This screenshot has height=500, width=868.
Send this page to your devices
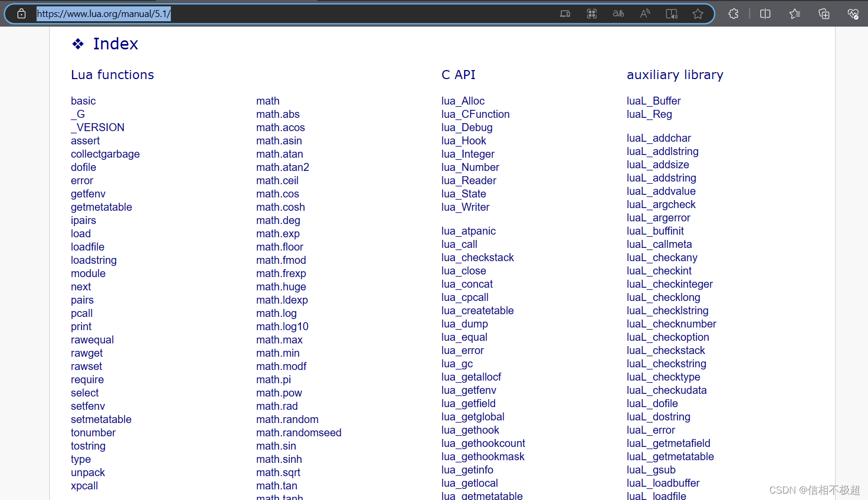pyautogui.click(x=565, y=14)
